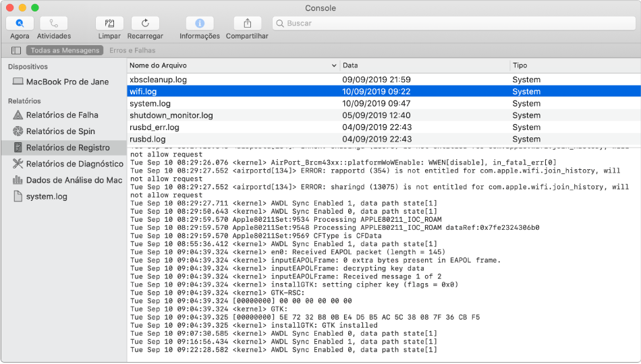Screen dimensions: 641x364
Task: Select the rusbd.log row
Action: (383, 139)
